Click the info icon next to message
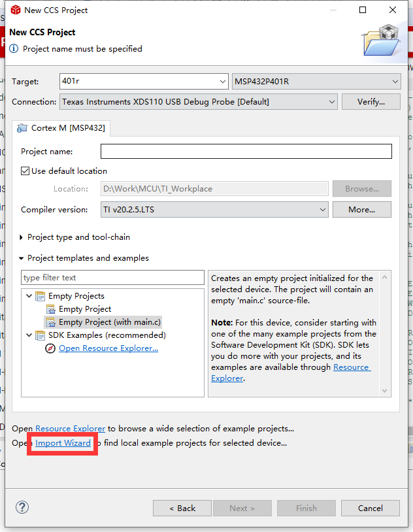 click(x=14, y=48)
